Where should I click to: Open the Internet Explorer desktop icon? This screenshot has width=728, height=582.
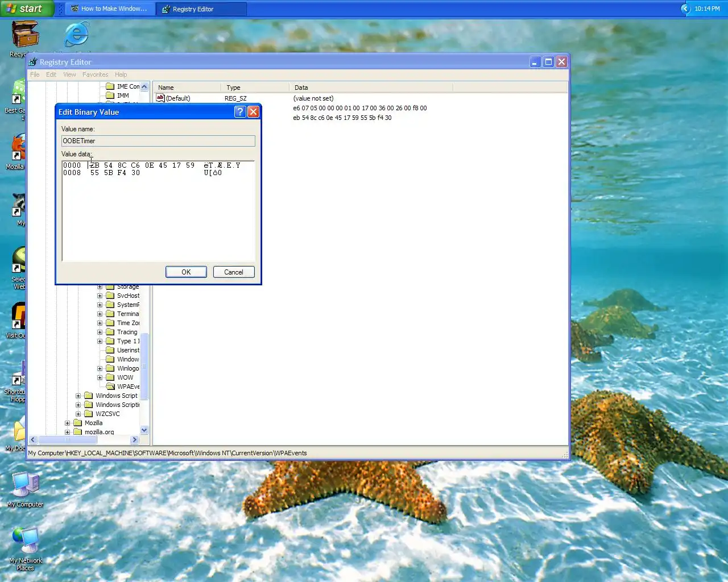pyautogui.click(x=76, y=35)
